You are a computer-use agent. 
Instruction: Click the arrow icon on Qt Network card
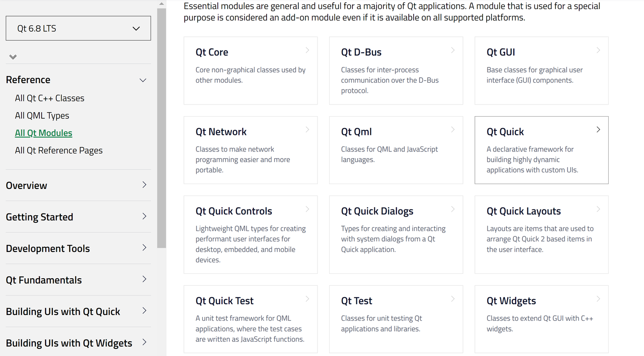[307, 130]
